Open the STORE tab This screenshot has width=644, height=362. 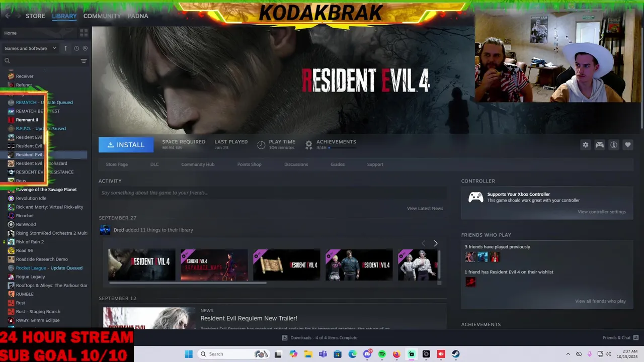pos(35,16)
